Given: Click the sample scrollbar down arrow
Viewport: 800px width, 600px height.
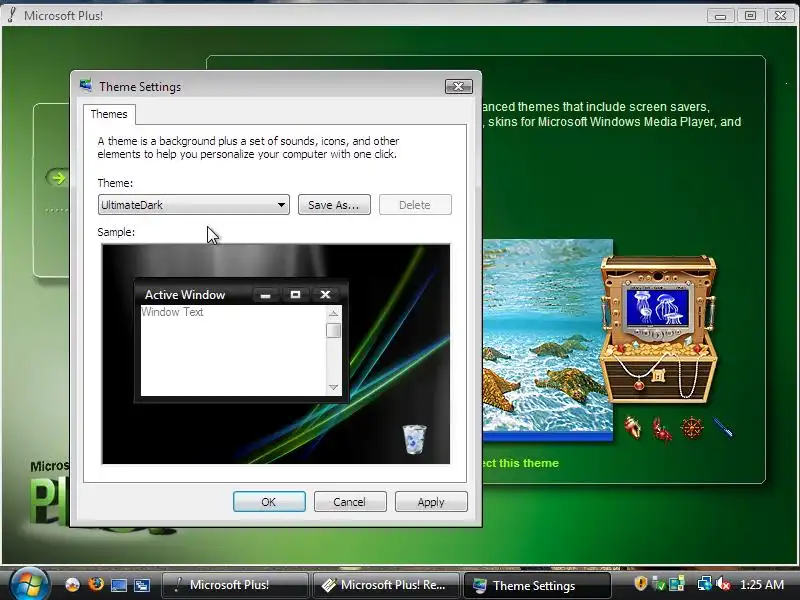Looking at the screenshot, I should [x=333, y=387].
